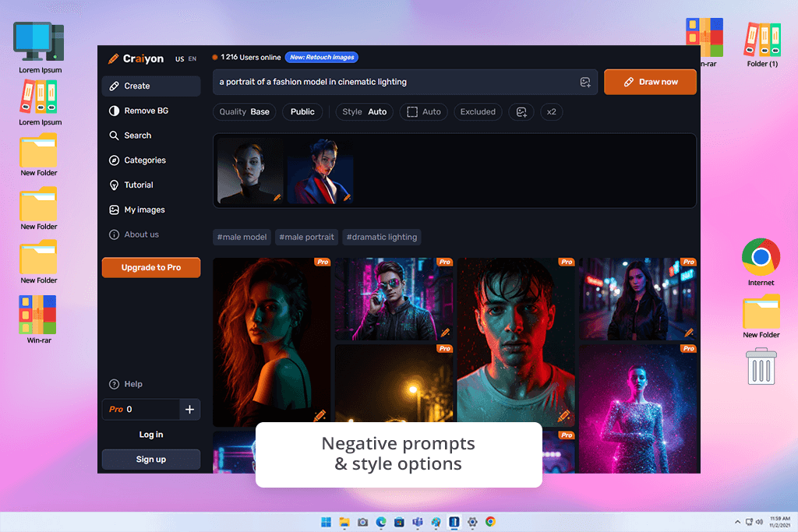Switch the language selector US EN

185,59
